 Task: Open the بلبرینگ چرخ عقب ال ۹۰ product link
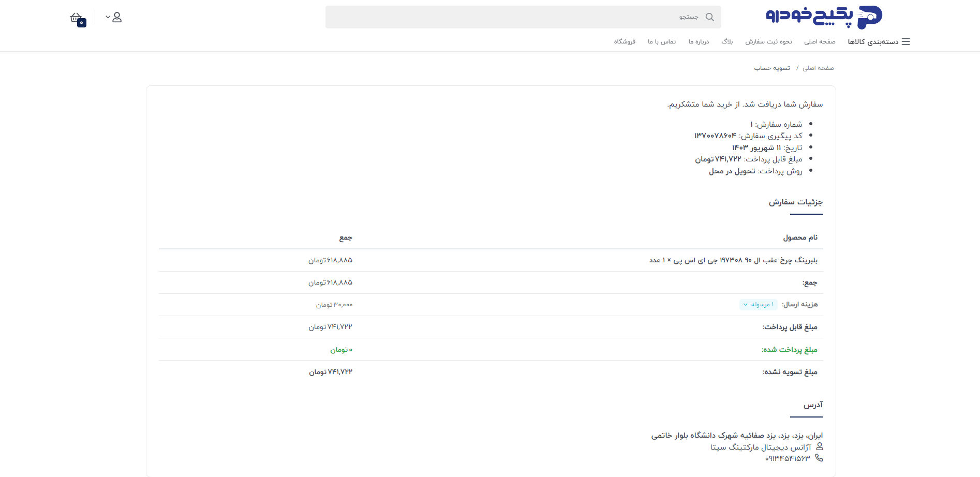coord(733,260)
